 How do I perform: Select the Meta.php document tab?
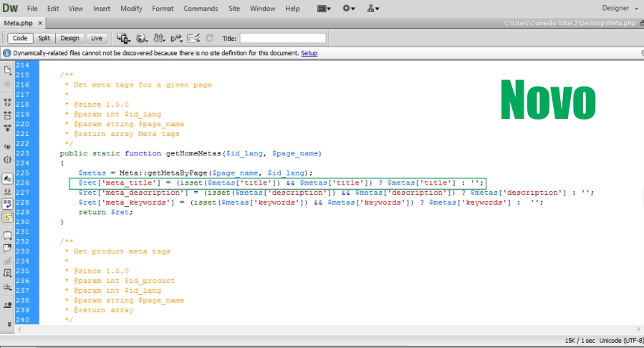tap(19, 23)
